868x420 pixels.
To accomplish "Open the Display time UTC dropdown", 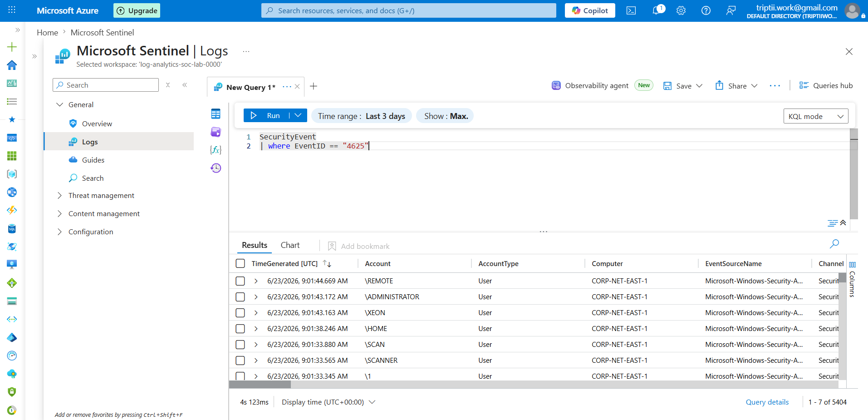I will pyautogui.click(x=329, y=402).
